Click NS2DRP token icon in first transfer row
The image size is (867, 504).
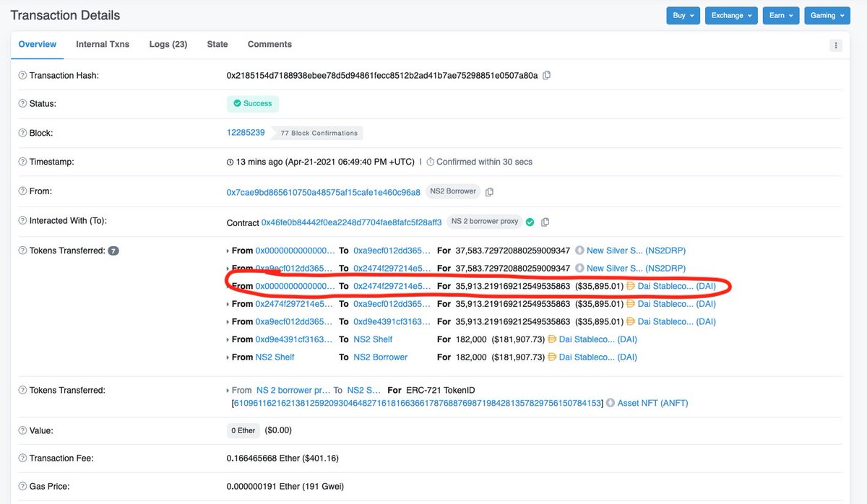tap(579, 251)
